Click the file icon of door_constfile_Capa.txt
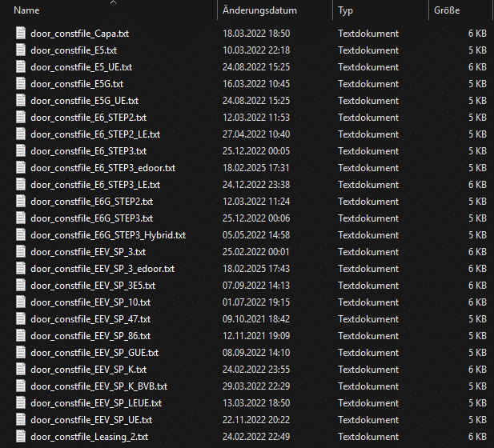494x448 pixels. point(22,34)
